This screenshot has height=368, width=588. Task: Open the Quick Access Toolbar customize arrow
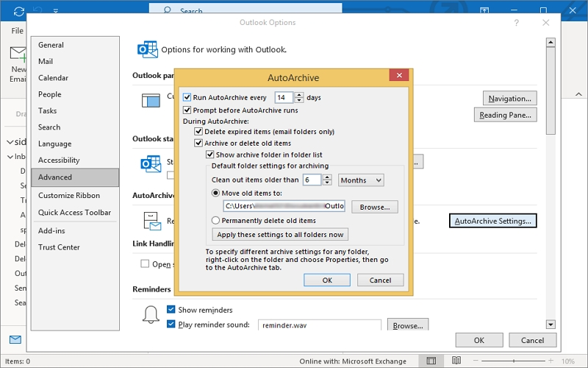56,11
